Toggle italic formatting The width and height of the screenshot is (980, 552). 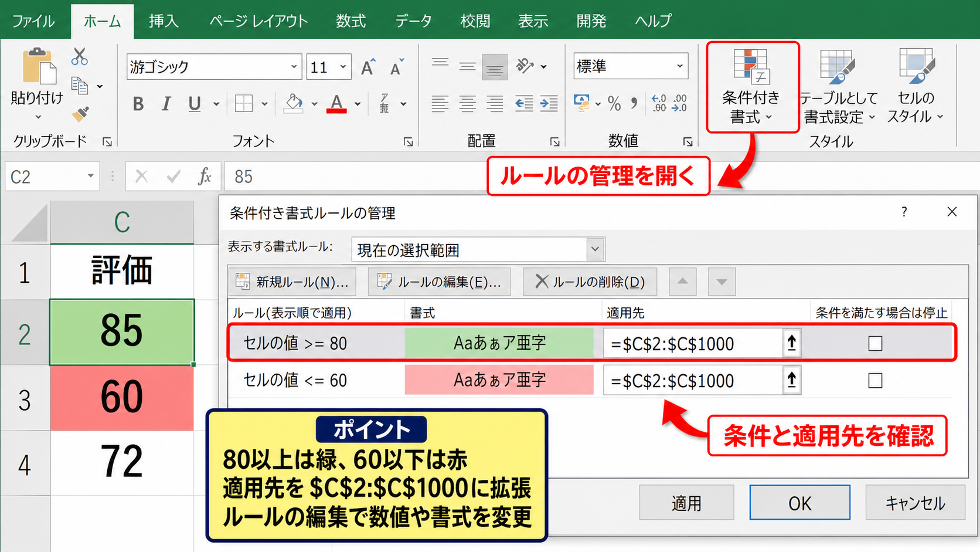[x=166, y=104]
